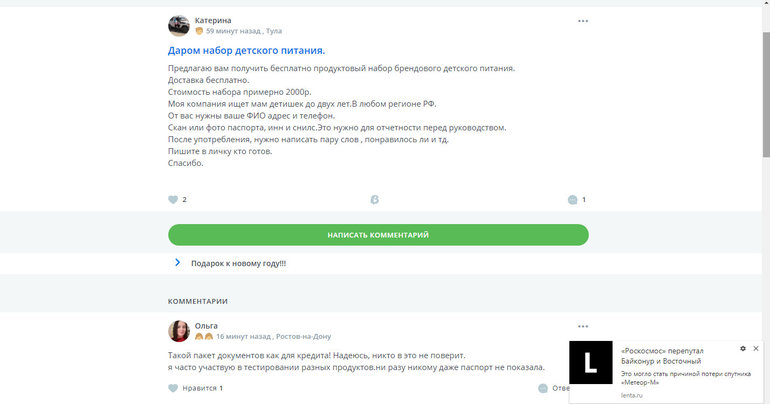
Task: Click the badges under Olga's name
Action: point(203,337)
